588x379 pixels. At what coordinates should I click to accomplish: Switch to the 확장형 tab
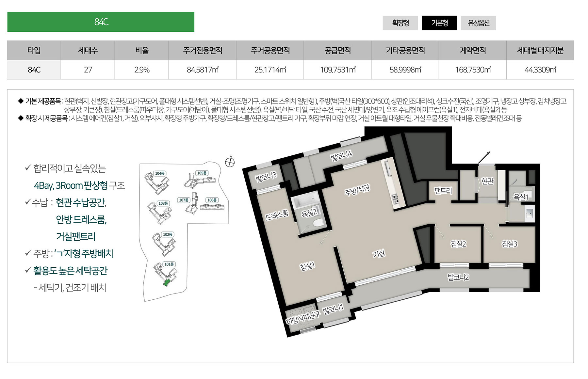[x=400, y=23]
